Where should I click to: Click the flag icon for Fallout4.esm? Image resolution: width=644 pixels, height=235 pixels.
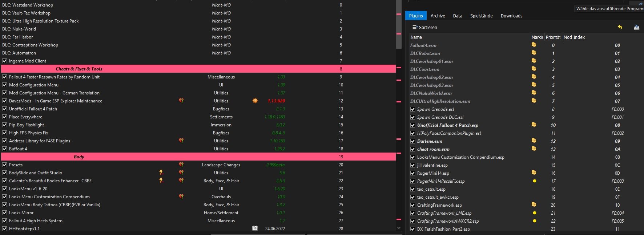click(534, 45)
